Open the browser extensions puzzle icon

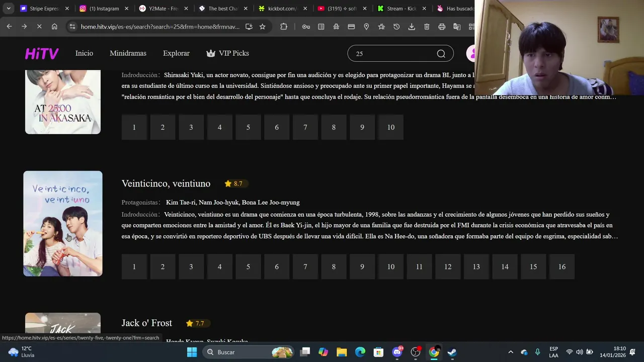tap(284, 27)
